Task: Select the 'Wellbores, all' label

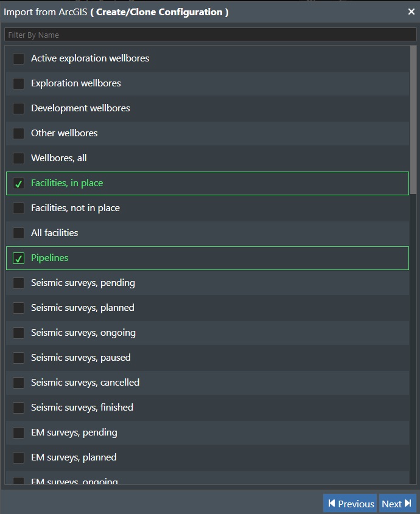Action: click(x=58, y=158)
